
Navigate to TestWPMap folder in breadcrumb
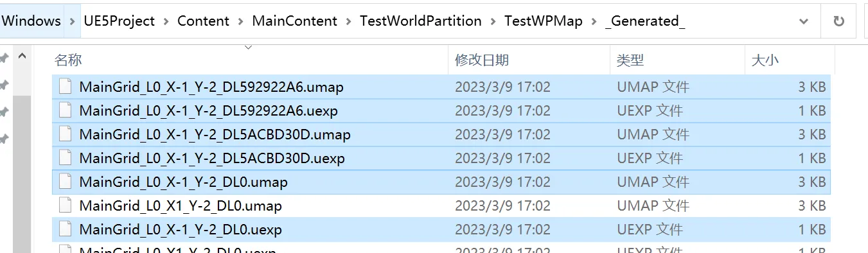(544, 21)
